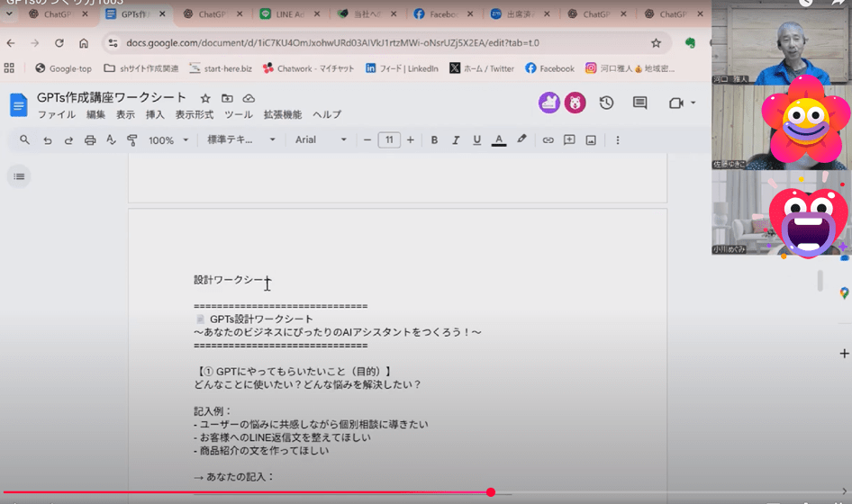
Task: Open the Arial font dropdown
Action: [x=321, y=140]
